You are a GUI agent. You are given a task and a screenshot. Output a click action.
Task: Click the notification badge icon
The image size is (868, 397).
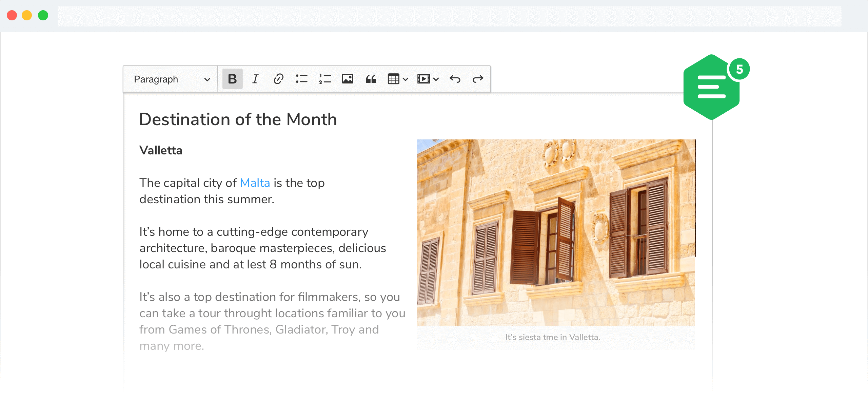tap(739, 68)
